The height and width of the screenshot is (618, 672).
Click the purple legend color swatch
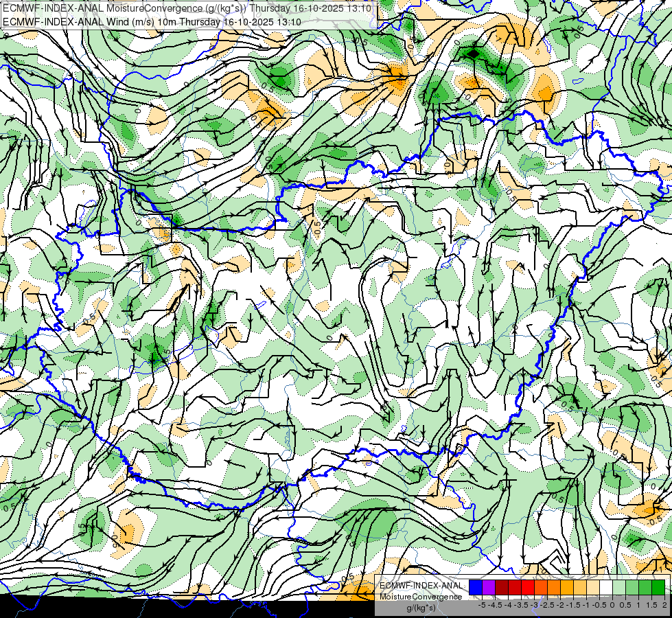489,587
